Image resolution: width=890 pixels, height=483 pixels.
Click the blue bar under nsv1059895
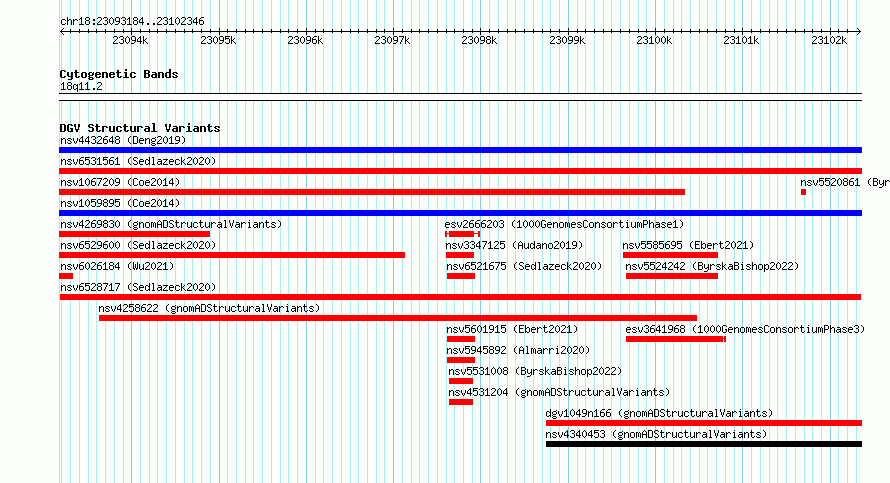pos(460,213)
